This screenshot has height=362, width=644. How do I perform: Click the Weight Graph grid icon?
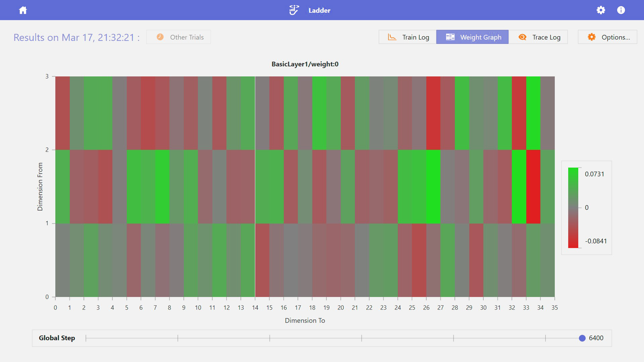(x=450, y=37)
